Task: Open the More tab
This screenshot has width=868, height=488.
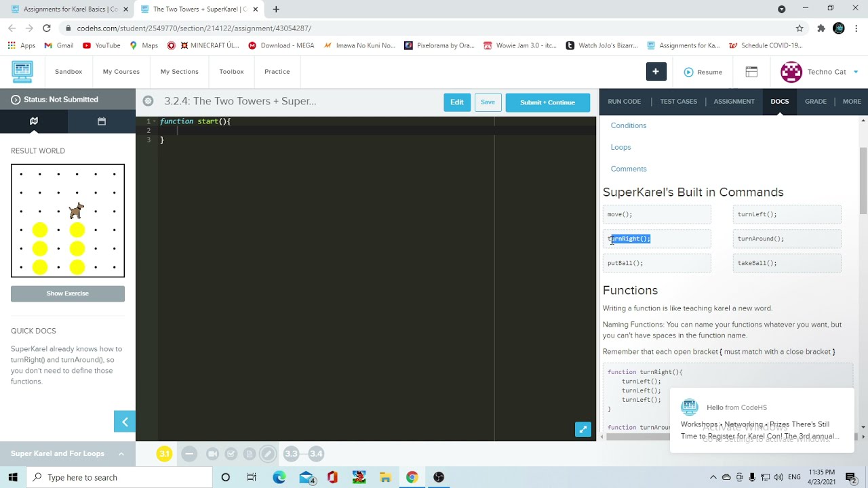Action: [852, 101]
